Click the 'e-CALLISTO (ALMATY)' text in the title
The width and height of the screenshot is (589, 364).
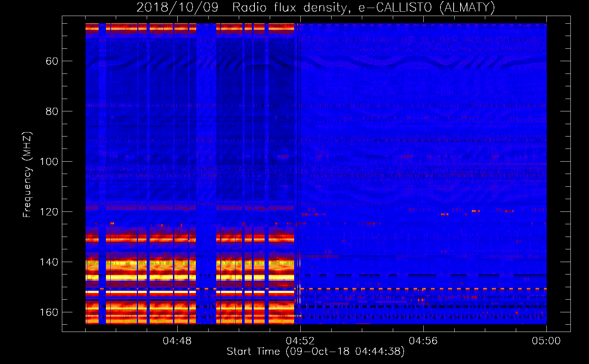(x=427, y=8)
